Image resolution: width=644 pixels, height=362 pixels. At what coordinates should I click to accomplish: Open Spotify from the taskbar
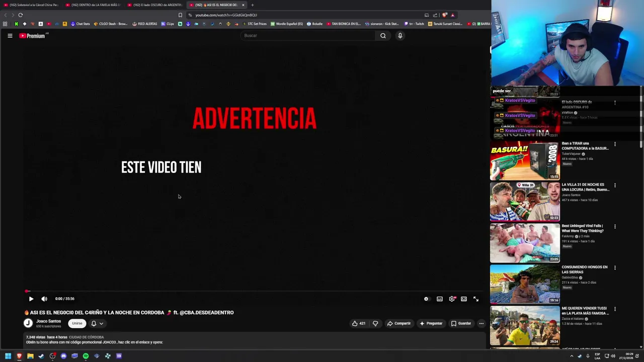pos(86,356)
